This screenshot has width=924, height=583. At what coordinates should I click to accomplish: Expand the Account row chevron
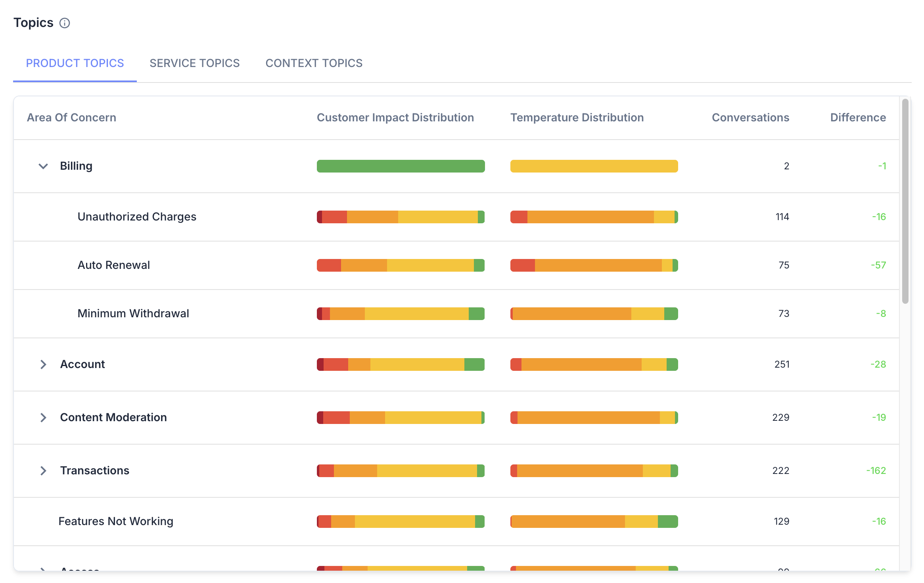point(43,364)
